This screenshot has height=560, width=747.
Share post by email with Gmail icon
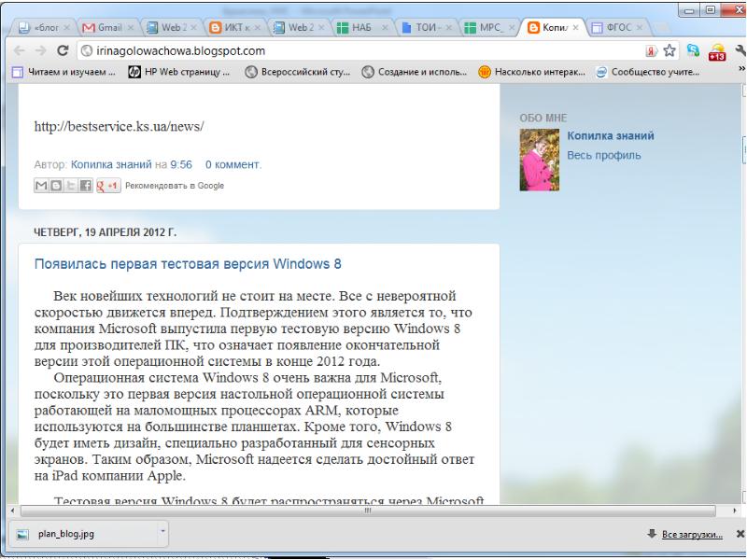tap(41, 185)
